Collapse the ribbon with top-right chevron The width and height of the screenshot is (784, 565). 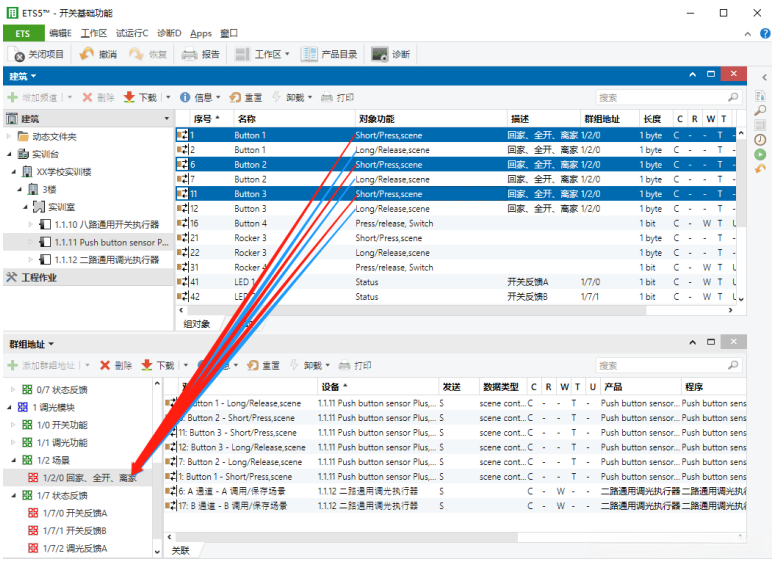coord(748,34)
